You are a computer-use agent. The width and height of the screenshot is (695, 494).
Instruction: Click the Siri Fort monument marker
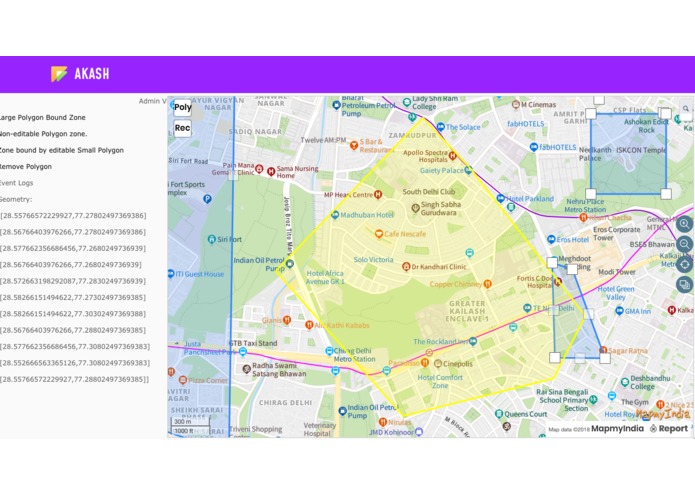click(212, 239)
